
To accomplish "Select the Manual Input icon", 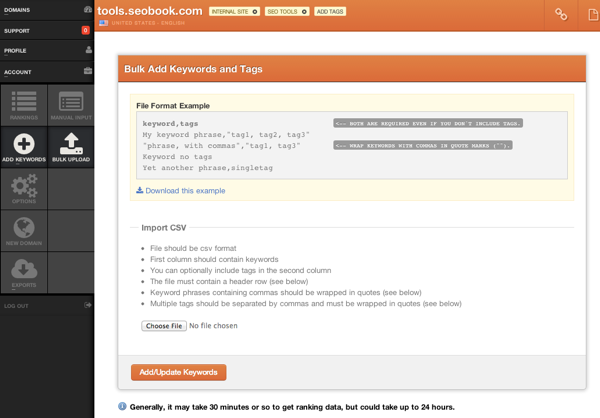I will [71, 104].
